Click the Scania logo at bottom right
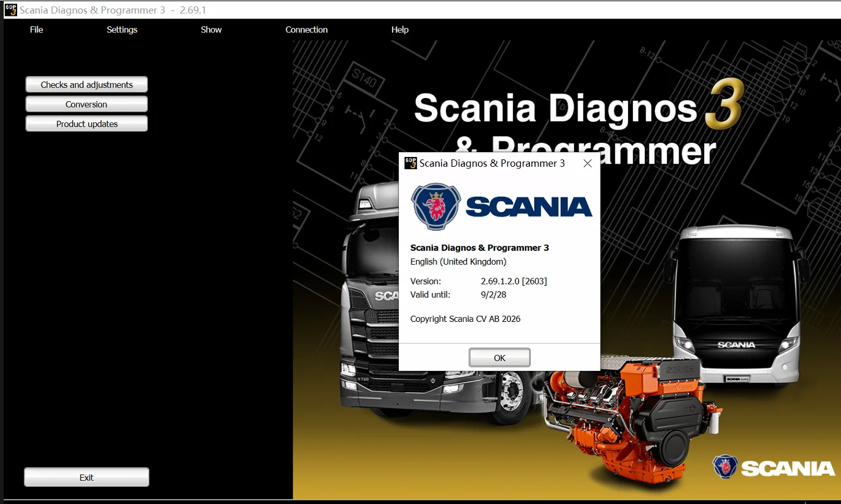Viewport: 841px width, 504px height. pos(774,468)
